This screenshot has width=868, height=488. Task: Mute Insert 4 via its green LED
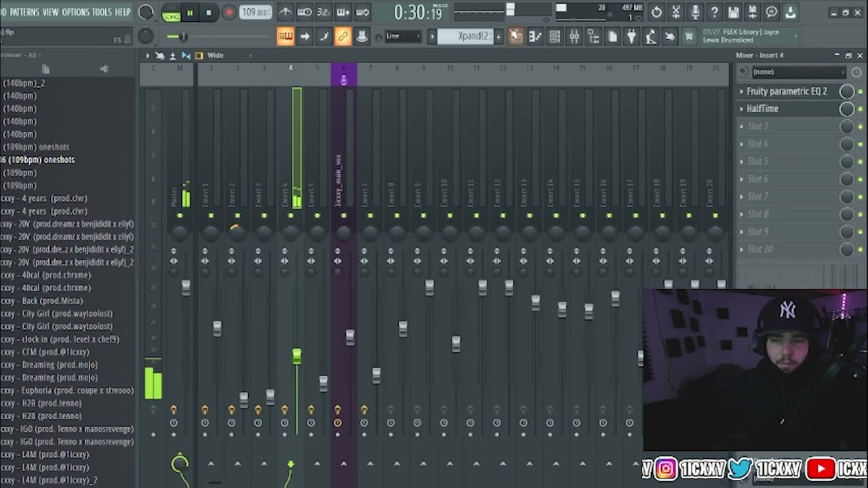coord(291,216)
